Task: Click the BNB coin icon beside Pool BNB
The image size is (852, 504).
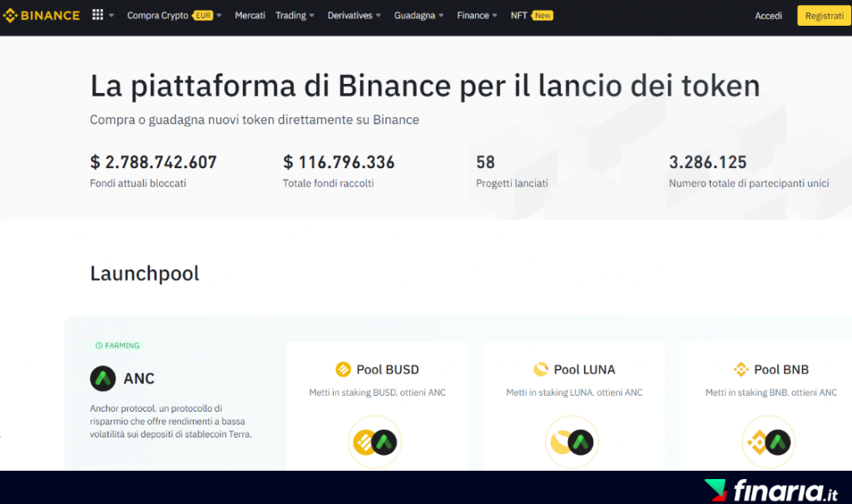Action: [741, 369]
